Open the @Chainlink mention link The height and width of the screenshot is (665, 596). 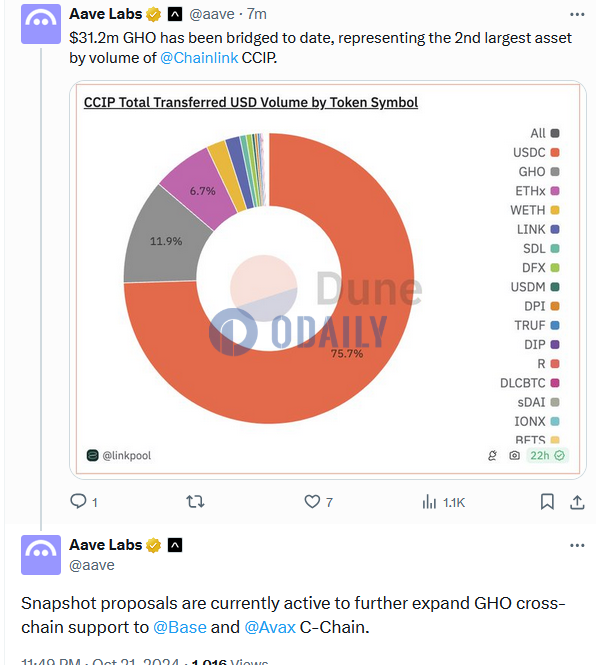(199, 58)
